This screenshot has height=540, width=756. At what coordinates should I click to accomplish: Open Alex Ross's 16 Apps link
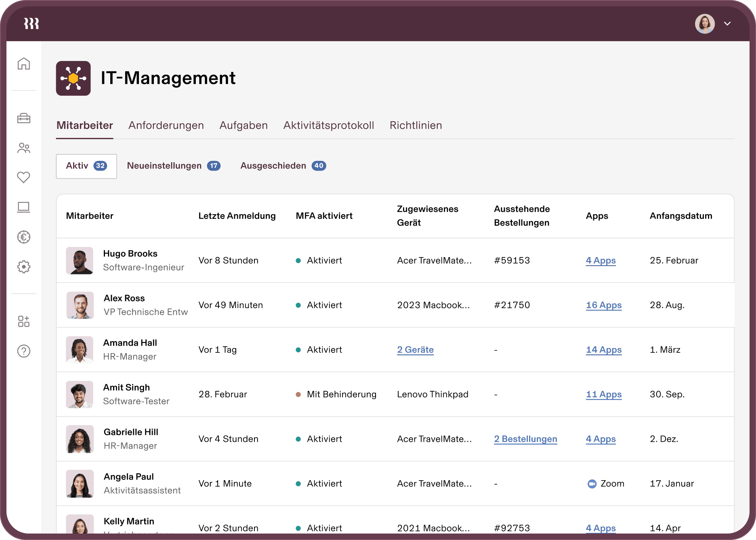tap(603, 305)
